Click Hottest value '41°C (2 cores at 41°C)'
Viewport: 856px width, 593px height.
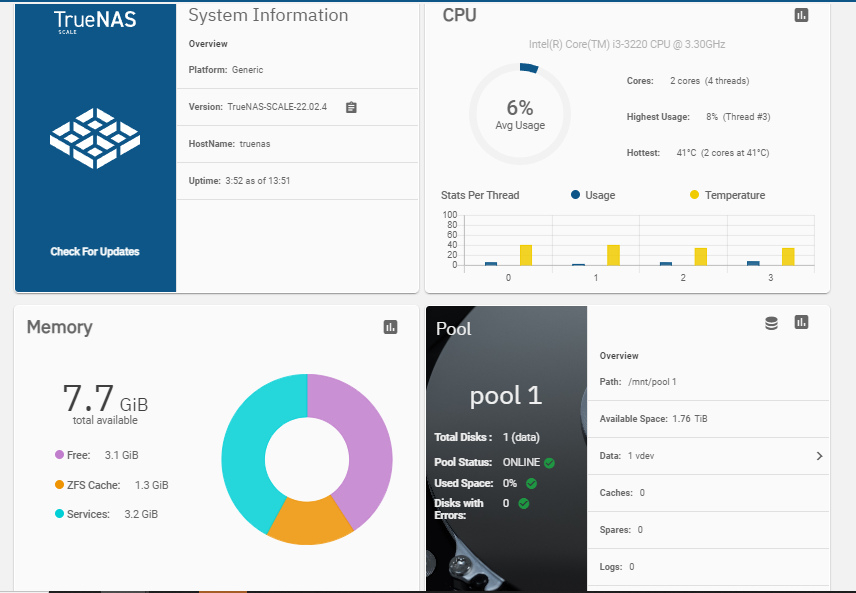pos(723,153)
